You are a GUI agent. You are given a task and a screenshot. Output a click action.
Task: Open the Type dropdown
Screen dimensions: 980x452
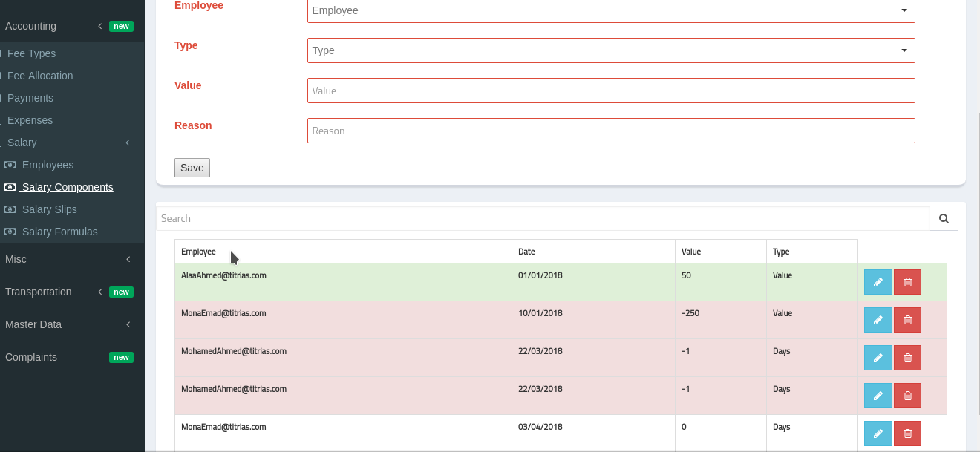tap(611, 50)
